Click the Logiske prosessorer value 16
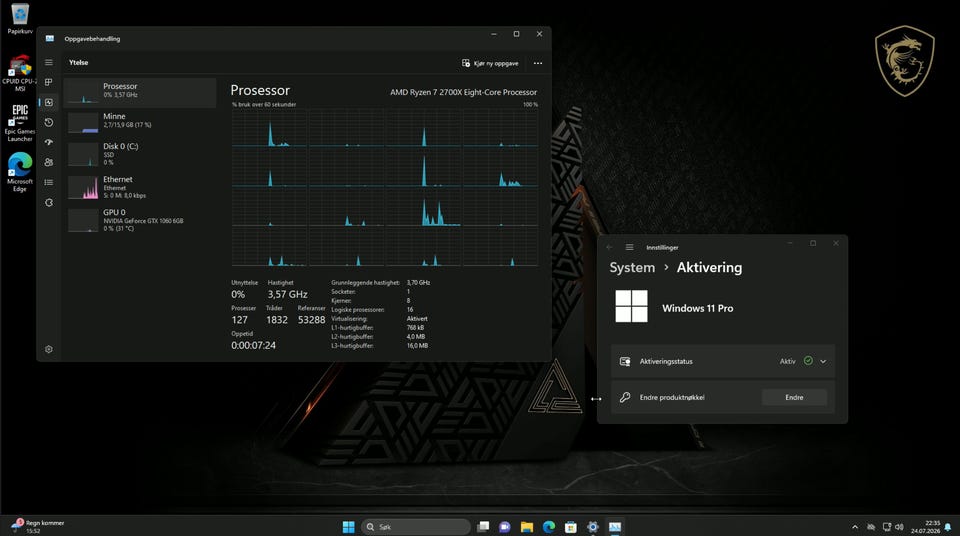The image size is (960, 536). (410, 309)
